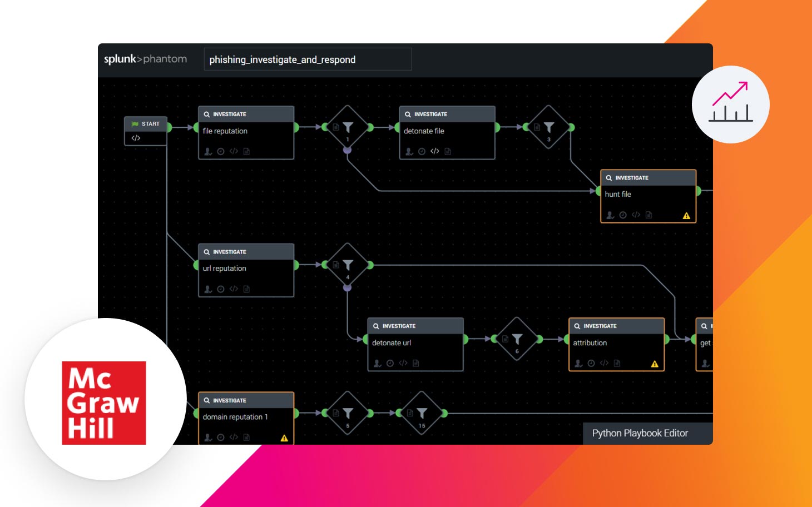Open the code icon in hunt file block
This screenshot has height=507, width=812.
[x=636, y=215]
